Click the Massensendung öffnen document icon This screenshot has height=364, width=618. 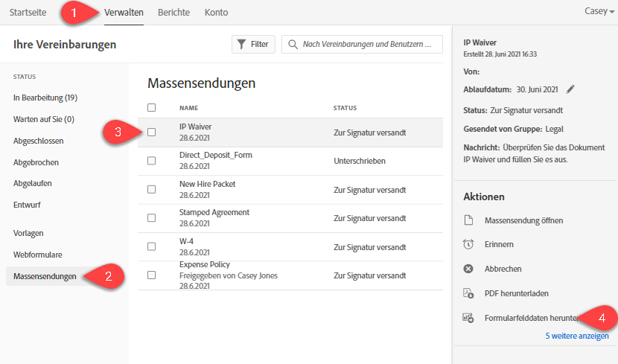(x=468, y=220)
